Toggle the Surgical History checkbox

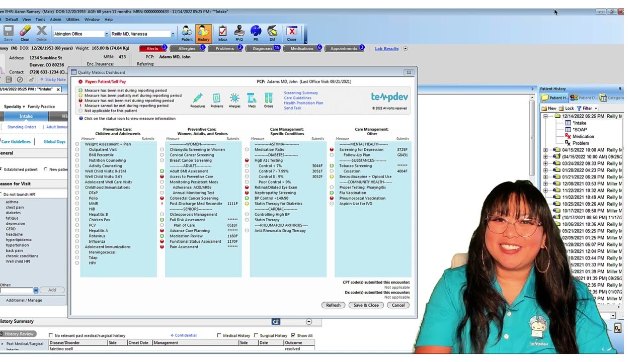(256, 335)
